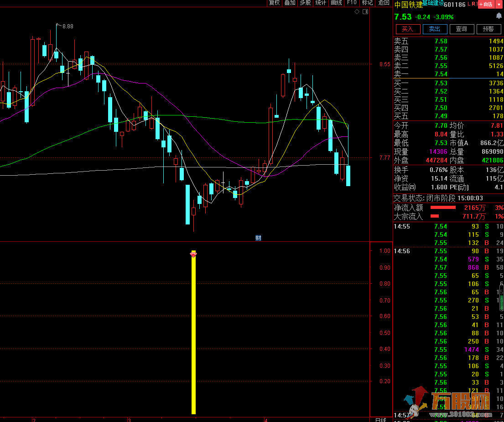The image size is (504, 422).
Task: Click the change percent -3.09%
Action: (x=444, y=17)
